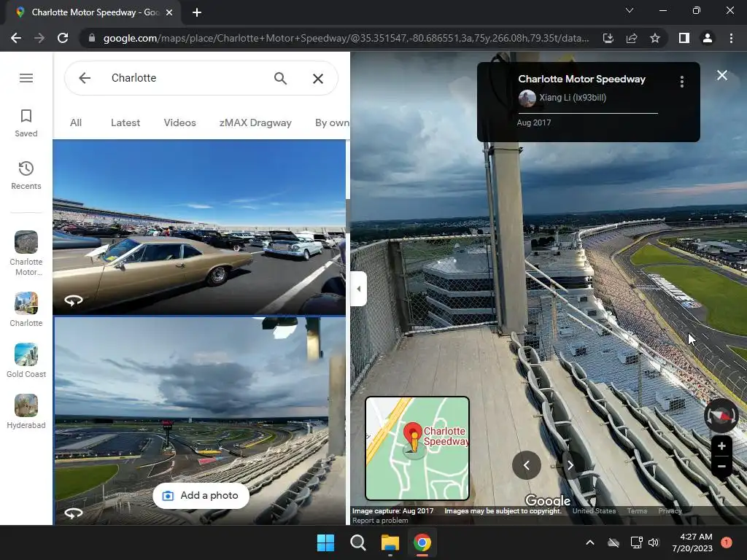
Task: Open Windows taskbar search
Action: [x=357, y=542]
